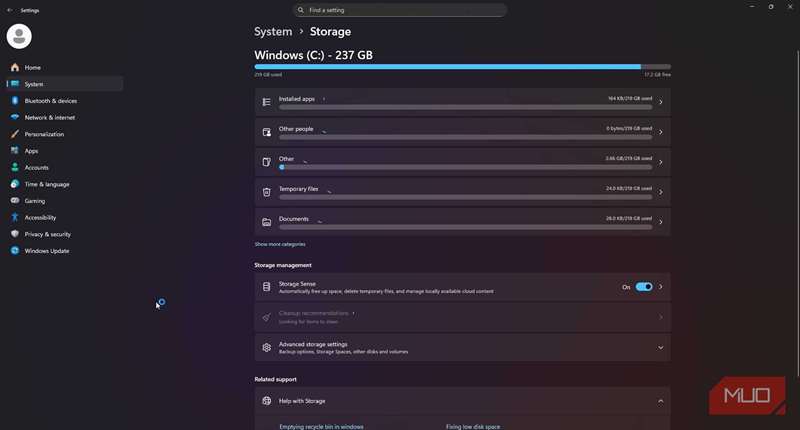Click the back arrow in Settings title bar

(x=9, y=10)
